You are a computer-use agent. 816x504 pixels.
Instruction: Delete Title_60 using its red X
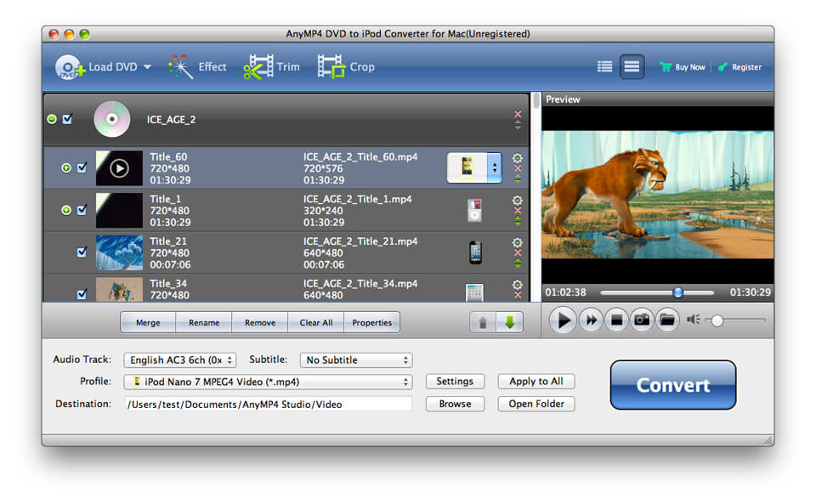pos(518,168)
